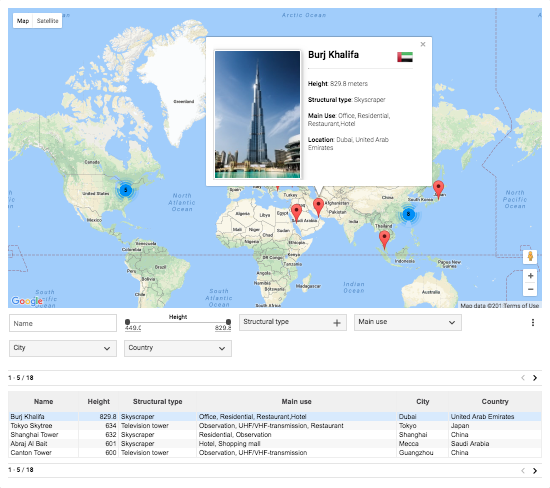Switch to Map view
The width and height of the screenshot is (550, 488).
coord(23,21)
